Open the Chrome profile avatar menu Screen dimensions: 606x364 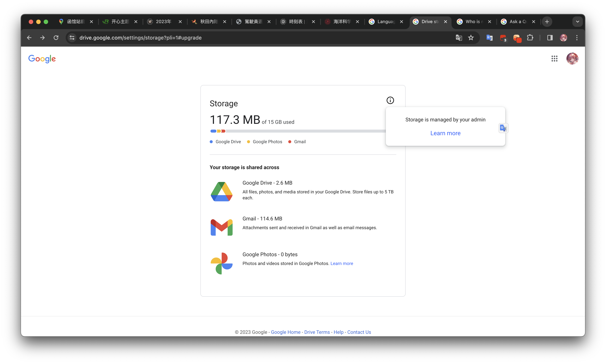[x=563, y=38]
